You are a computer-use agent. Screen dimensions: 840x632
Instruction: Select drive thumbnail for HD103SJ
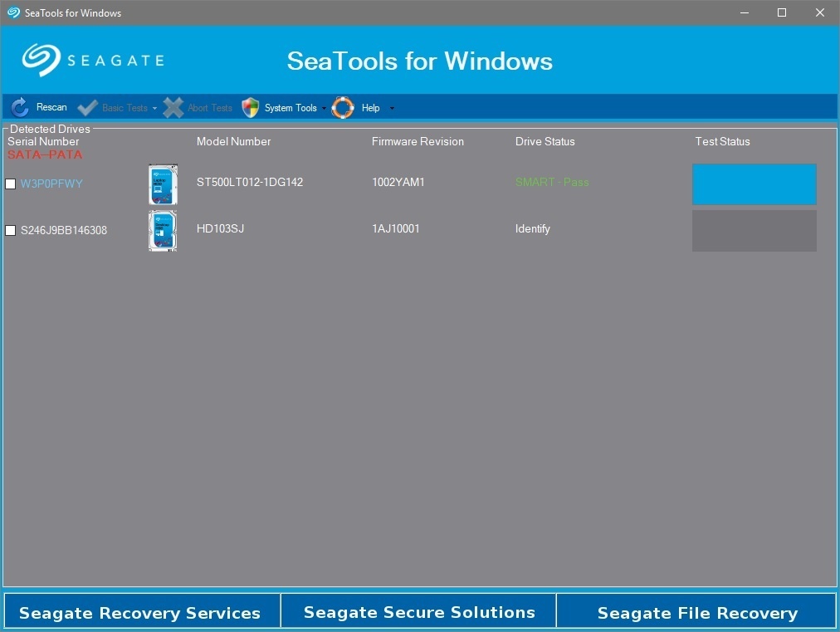pos(163,231)
